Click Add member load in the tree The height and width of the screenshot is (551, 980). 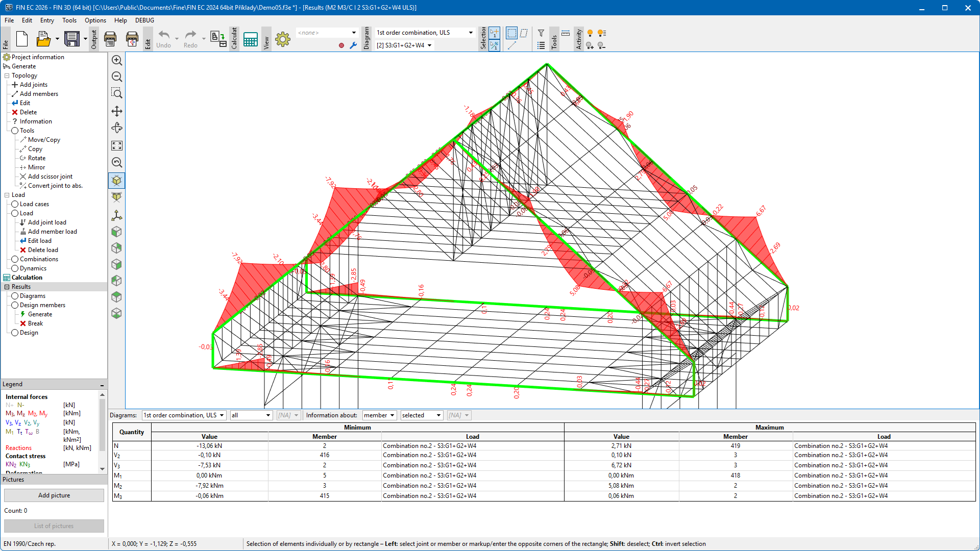(52, 232)
